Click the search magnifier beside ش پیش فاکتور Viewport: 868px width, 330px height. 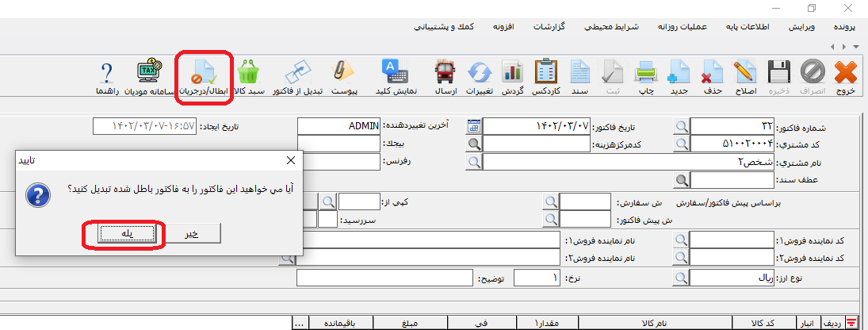pos(550,220)
